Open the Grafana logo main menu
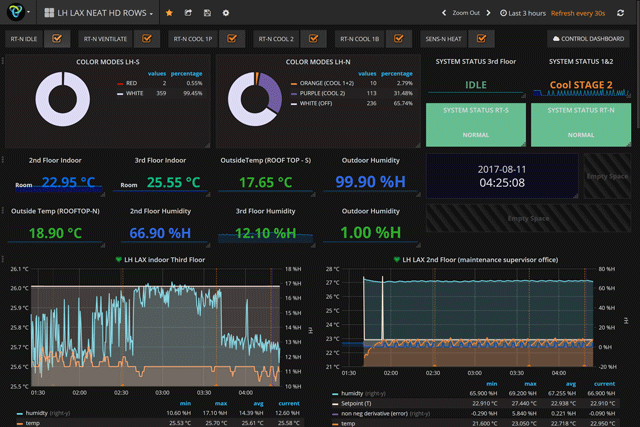 click(17, 13)
